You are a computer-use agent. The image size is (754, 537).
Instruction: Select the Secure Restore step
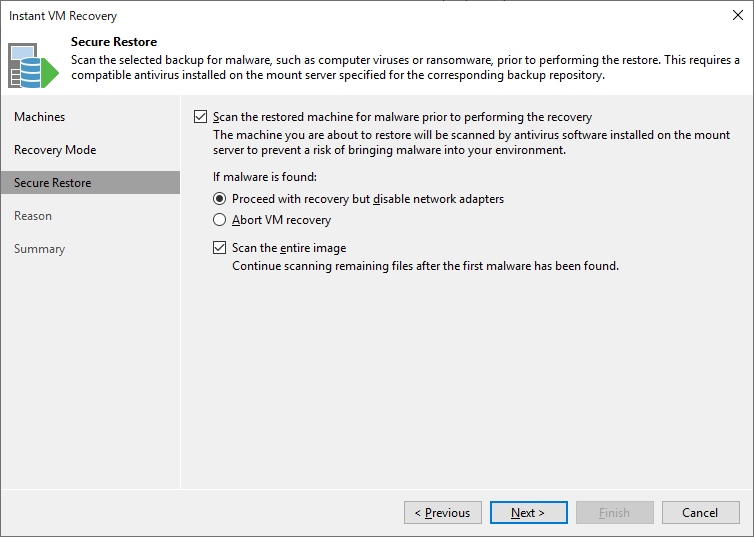point(90,183)
